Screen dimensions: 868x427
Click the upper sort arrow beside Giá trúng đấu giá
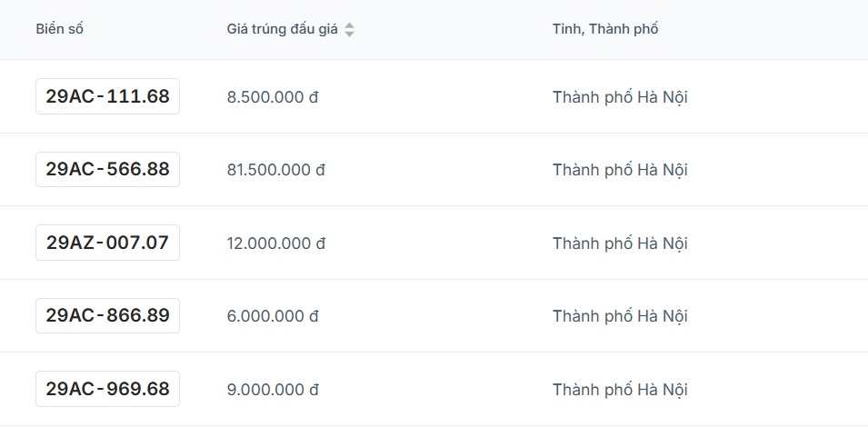click(349, 25)
